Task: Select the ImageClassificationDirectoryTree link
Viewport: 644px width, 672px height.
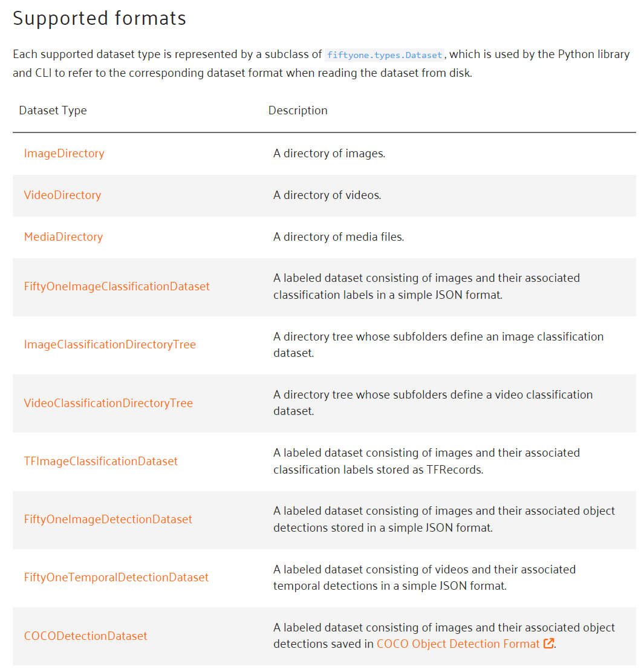Action: [x=110, y=345]
